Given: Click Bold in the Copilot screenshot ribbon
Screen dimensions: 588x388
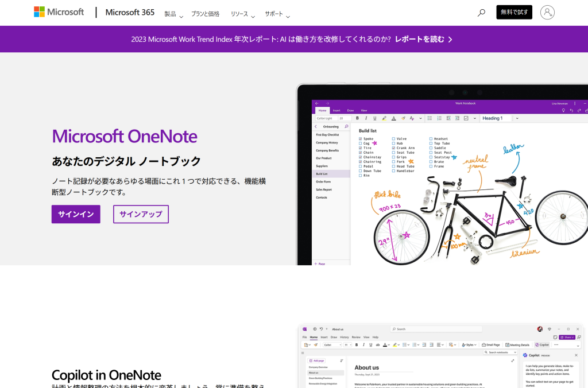Looking at the screenshot, I should point(357,344).
